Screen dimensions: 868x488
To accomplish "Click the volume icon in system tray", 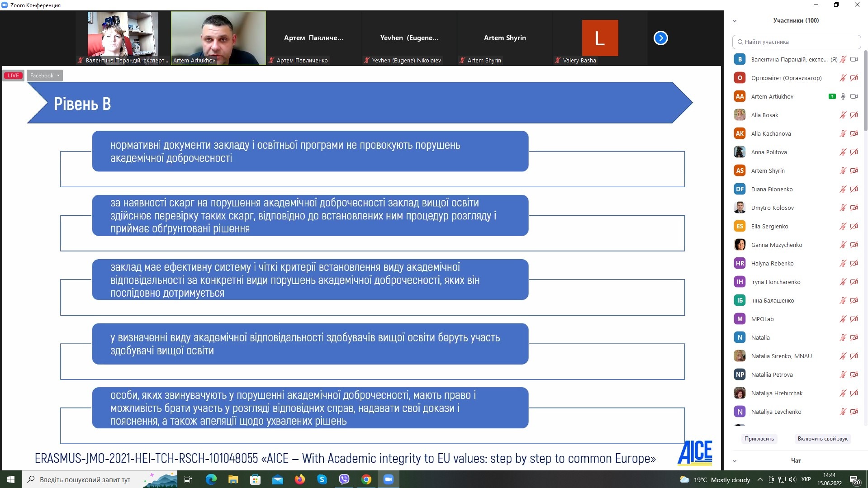I will coord(792,479).
